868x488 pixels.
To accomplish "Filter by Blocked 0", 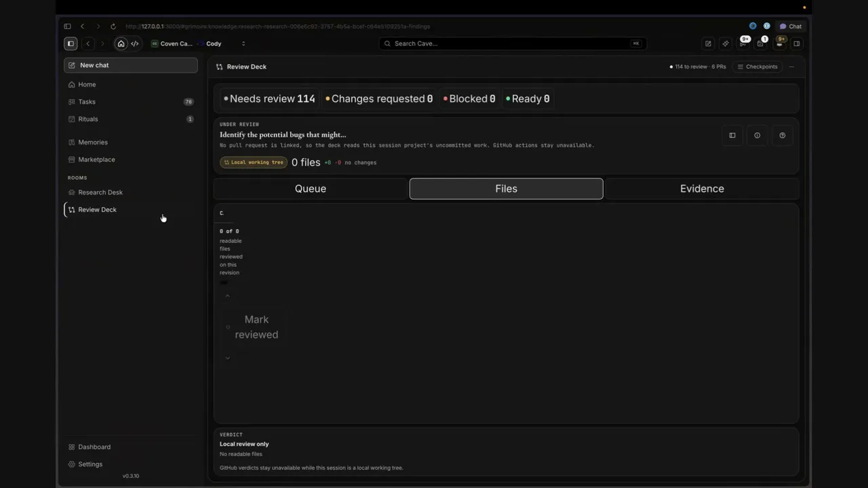I will [469, 99].
